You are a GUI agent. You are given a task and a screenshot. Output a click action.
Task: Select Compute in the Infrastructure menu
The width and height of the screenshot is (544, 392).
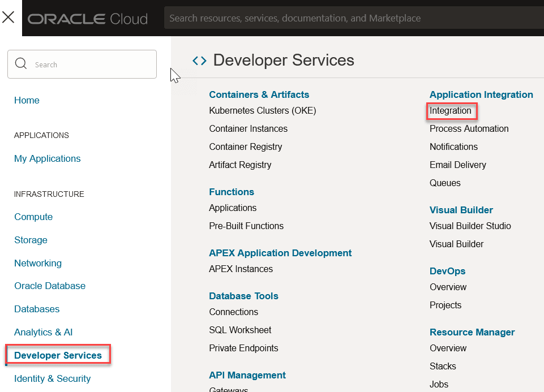33,217
